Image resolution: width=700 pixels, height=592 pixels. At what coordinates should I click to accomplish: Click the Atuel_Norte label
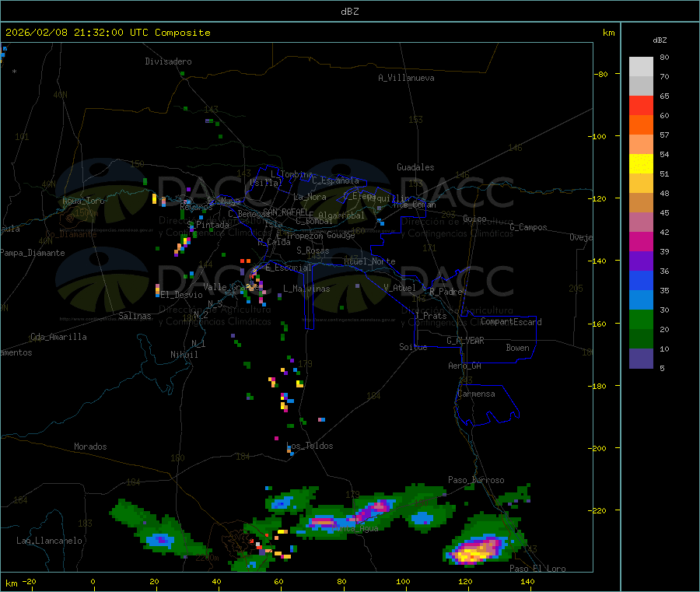pos(369,261)
